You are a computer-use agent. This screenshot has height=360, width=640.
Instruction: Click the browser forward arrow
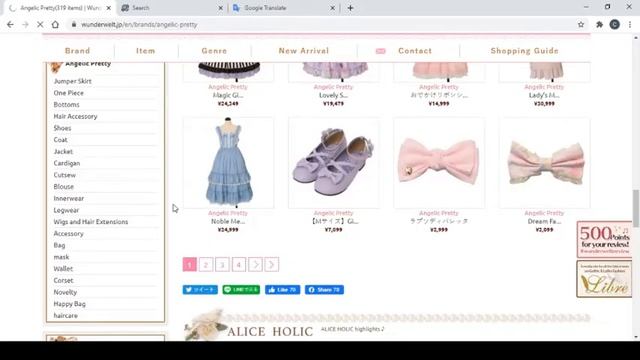click(x=25, y=24)
